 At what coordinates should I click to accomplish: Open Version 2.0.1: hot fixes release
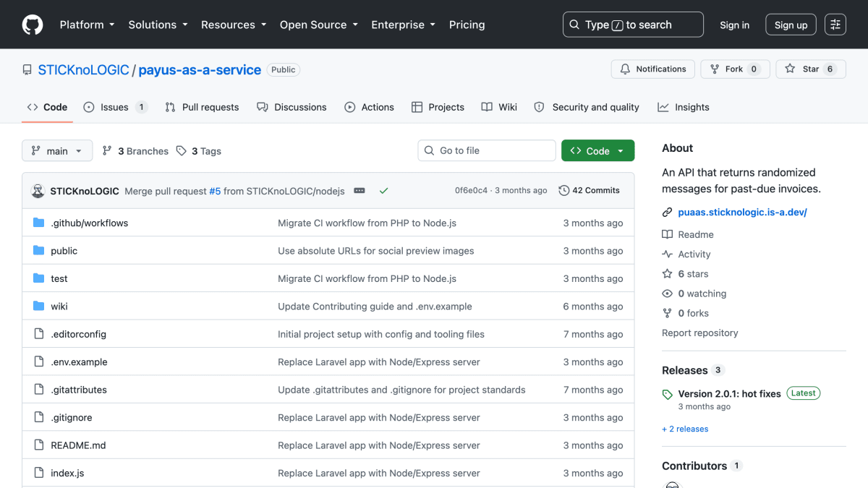729,394
